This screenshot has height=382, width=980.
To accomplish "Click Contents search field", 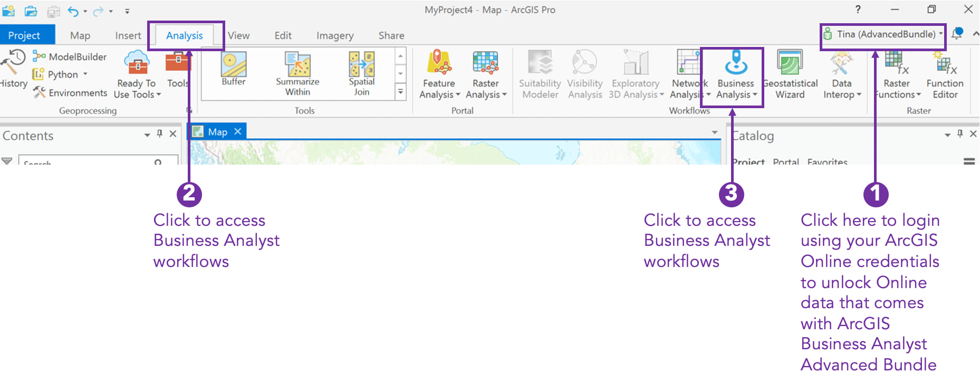I will pos(98,159).
